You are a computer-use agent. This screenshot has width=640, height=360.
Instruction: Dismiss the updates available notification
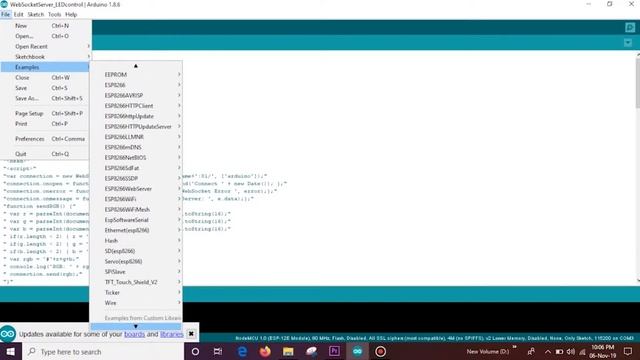tap(191, 334)
